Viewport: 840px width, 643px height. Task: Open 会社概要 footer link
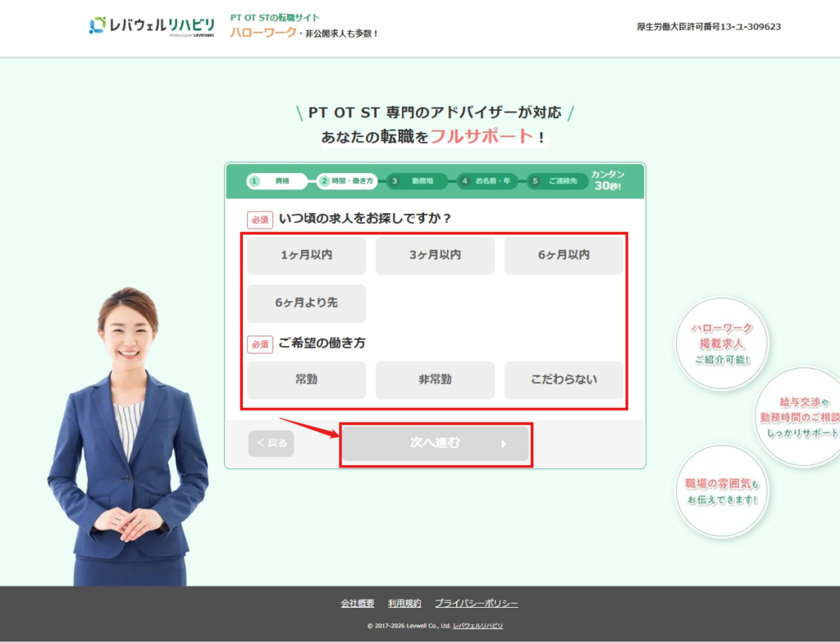pos(358,604)
